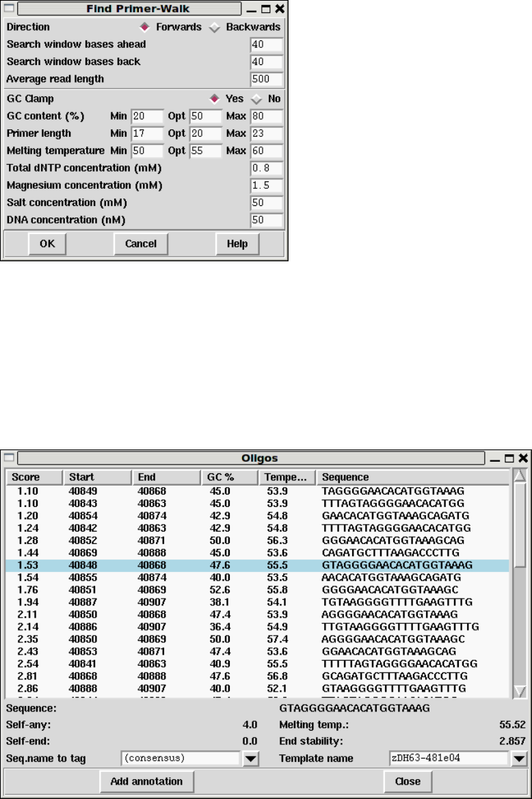
Task: Click the Search window bases back field
Action: (267, 62)
